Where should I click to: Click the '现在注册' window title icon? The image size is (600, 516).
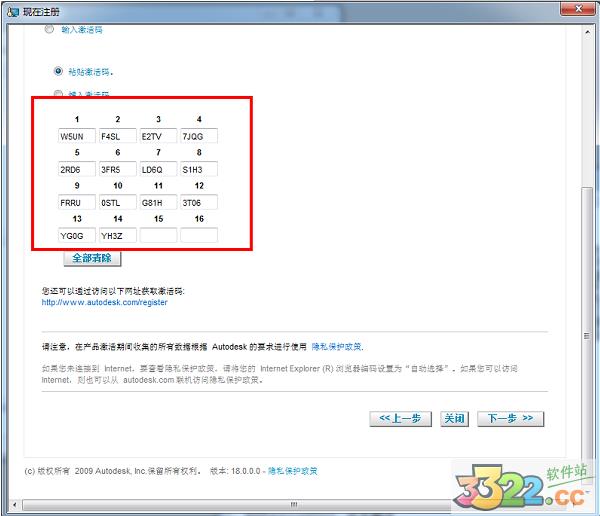pyautogui.click(x=13, y=12)
